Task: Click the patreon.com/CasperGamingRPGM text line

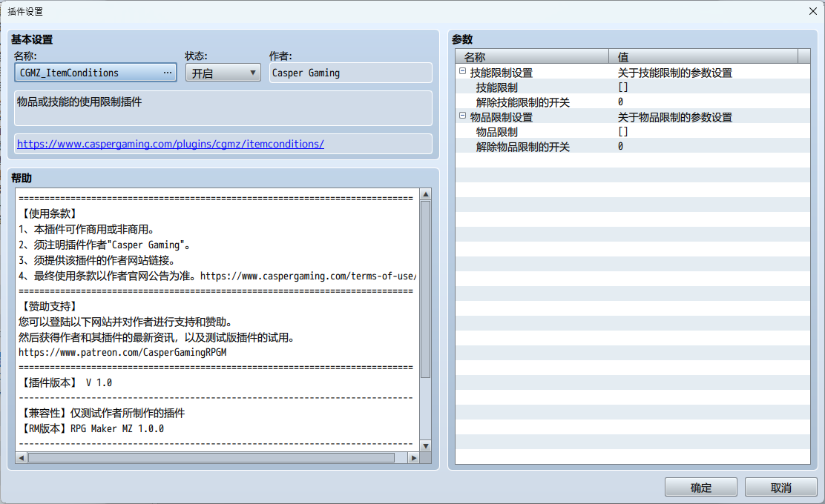Action: click(x=122, y=352)
